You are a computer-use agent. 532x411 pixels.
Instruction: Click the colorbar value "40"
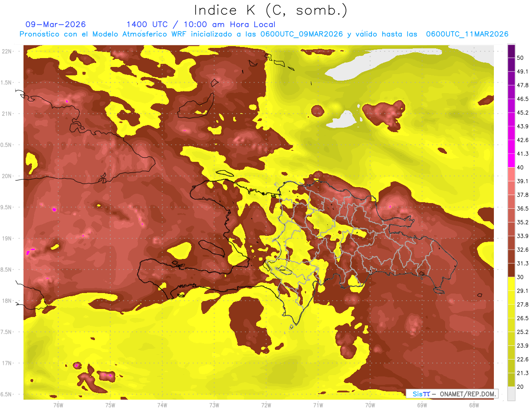pyautogui.click(x=521, y=168)
